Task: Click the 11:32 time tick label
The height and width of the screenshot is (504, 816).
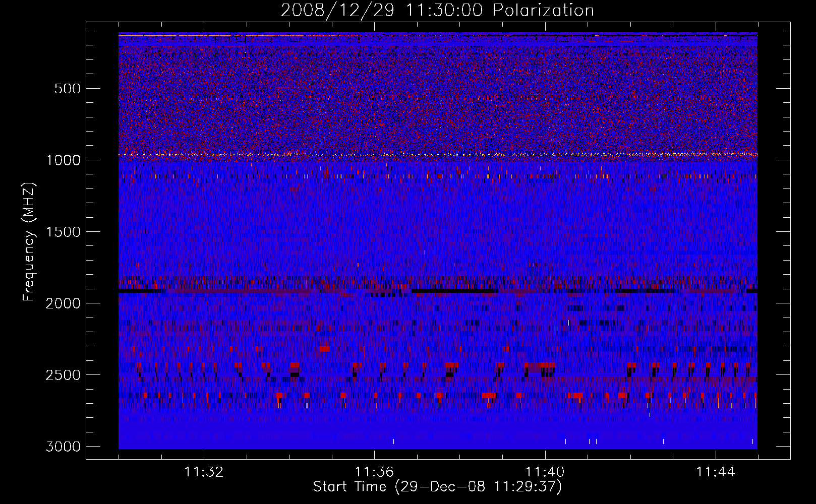Action: [204, 472]
